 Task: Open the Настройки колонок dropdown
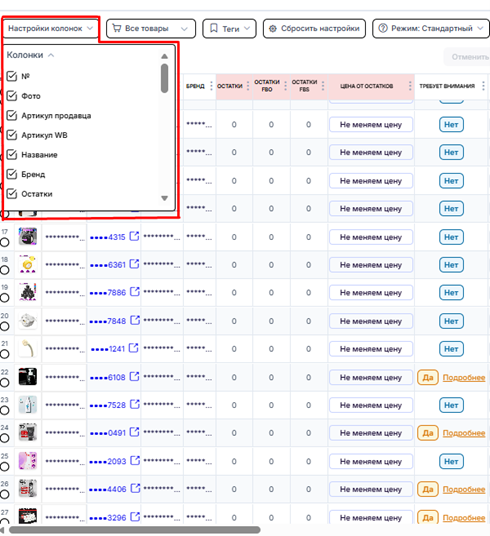coord(51,28)
